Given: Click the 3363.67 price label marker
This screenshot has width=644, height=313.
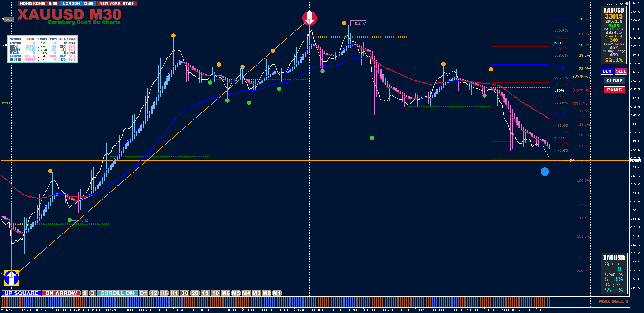Looking at the screenshot, I should [x=358, y=23].
